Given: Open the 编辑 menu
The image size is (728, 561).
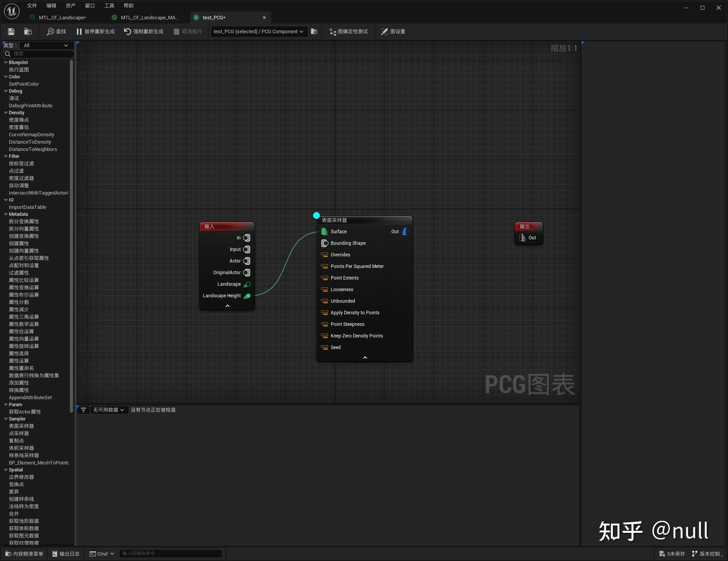Looking at the screenshot, I should pyautogui.click(x=51, y=5).
